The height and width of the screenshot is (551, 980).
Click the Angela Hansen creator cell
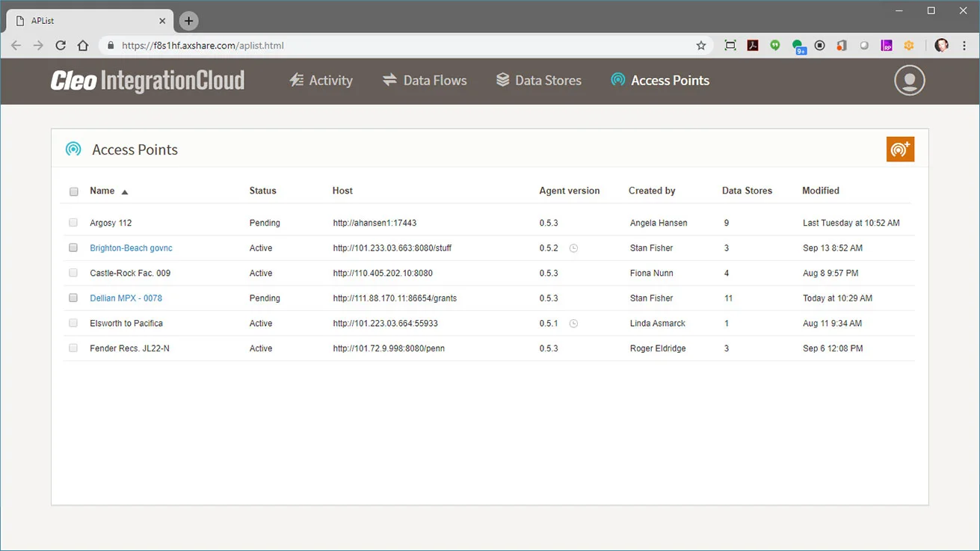659,223
